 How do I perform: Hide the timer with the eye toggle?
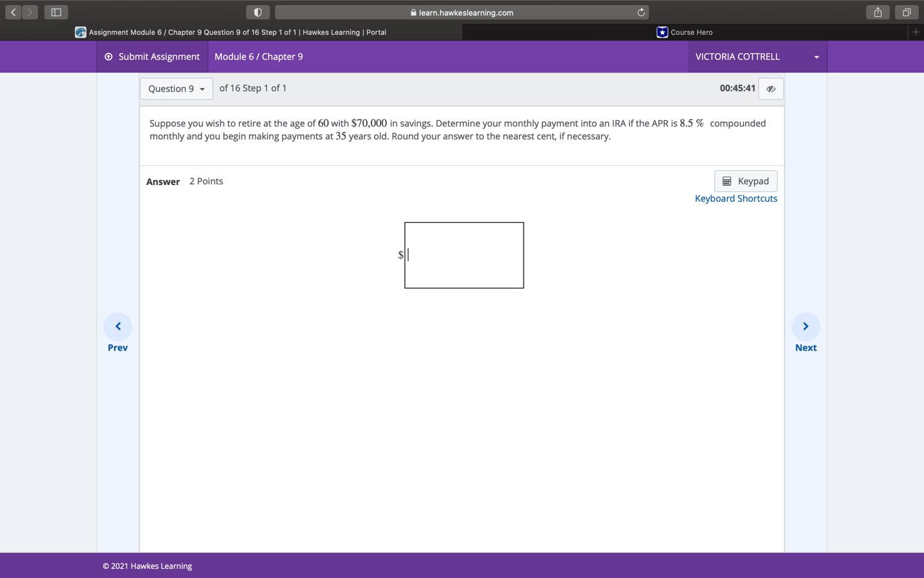770,89
